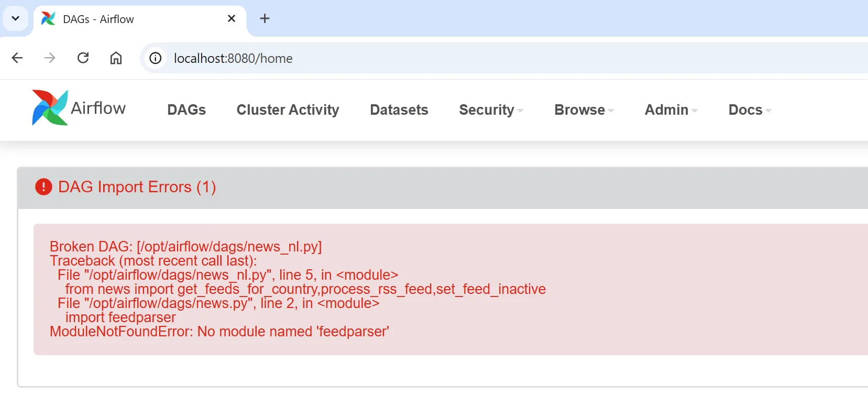Go to the DAGs page
Image resolution: width=868 pixels, height=406 pixels.
pyautogui.click(x=186, y=110)
